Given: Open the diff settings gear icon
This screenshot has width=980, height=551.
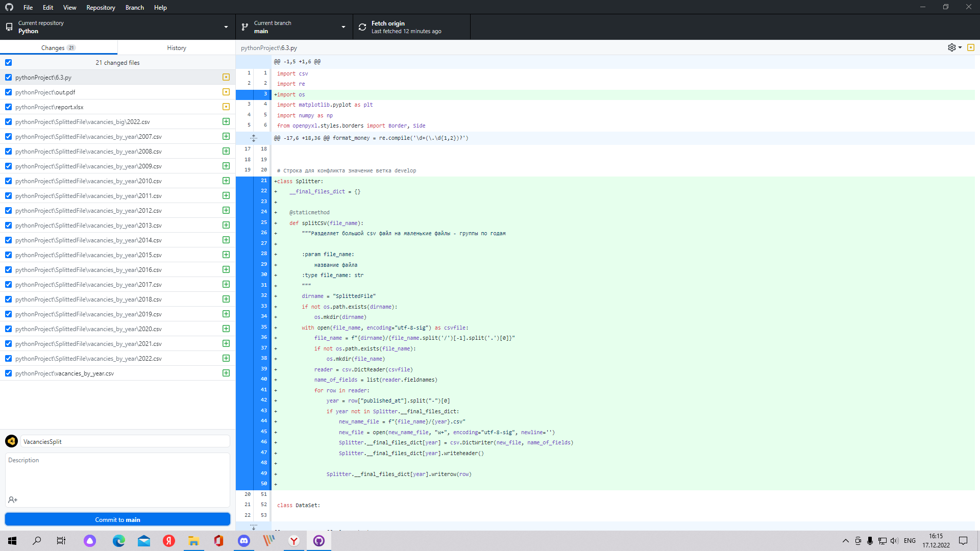Looking at the screenshot, I should tap(951, 47).
